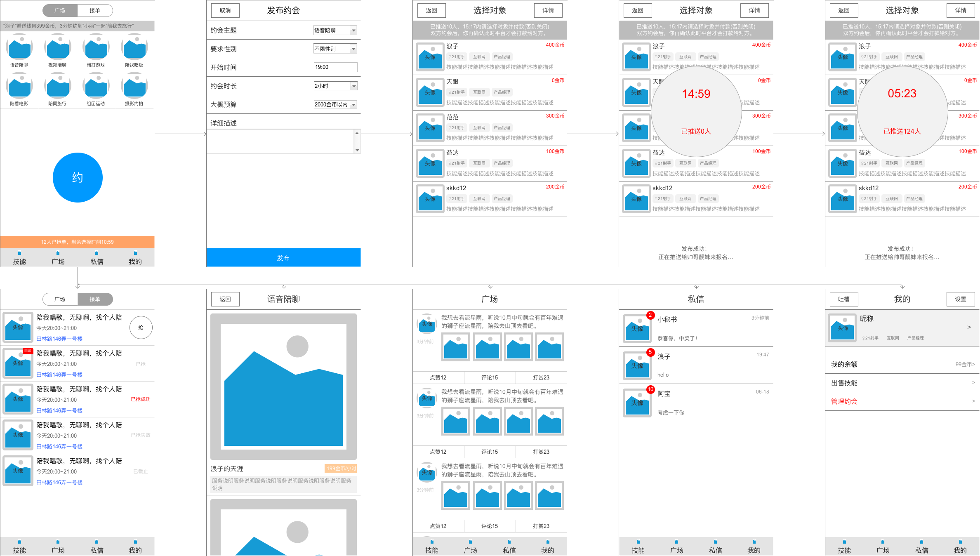The image size is (980, 556).
Task: Select 浪子 avatar in first 选择对象 list
Action: [430, 57]
